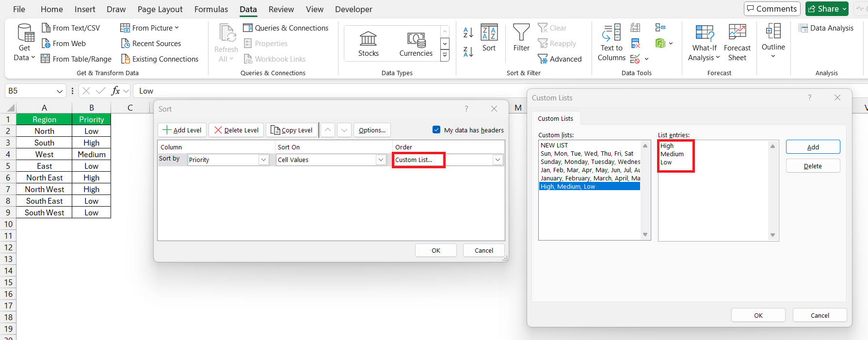Select the Jan, Feb, Mar custom list
Image resolution: width=868 pixels, height=340 pixels.
point(590,170)
